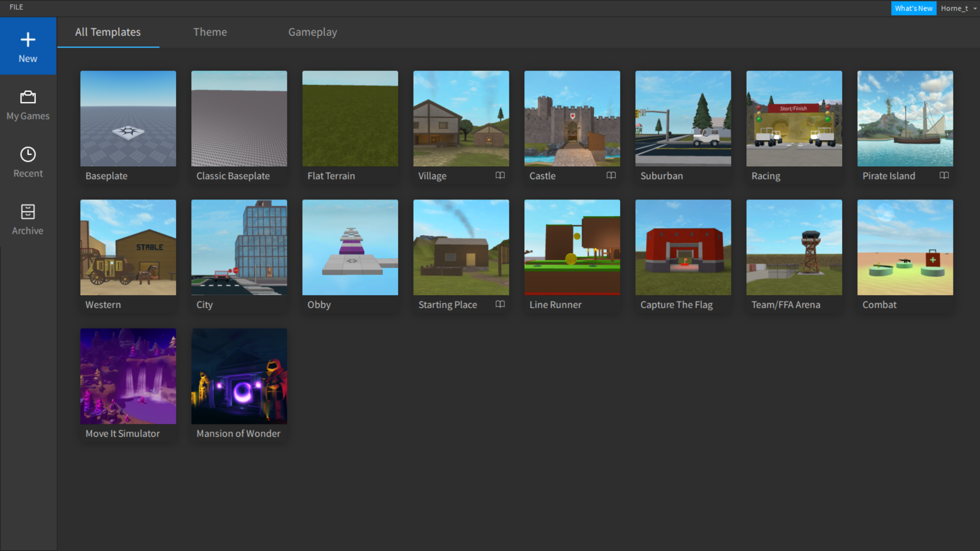Open the Recent clock icon

tap(28, 154)
